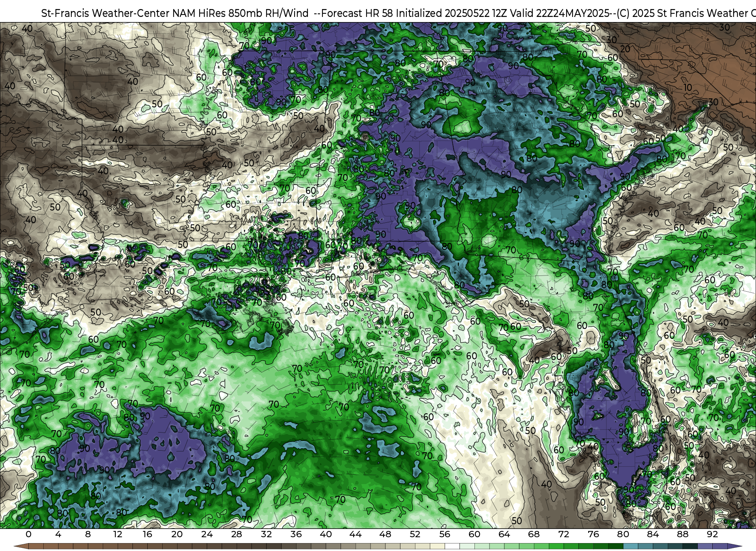Screen dimensions: 756x551
Task: Click the color bar legend label 16
Action: 147,534
